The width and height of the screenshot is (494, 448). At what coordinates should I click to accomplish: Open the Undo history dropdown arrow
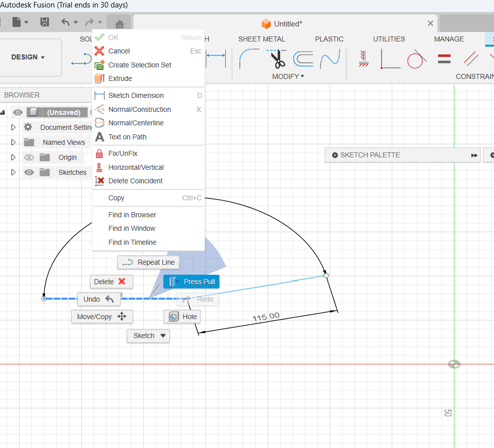click(x=75, y=22)
